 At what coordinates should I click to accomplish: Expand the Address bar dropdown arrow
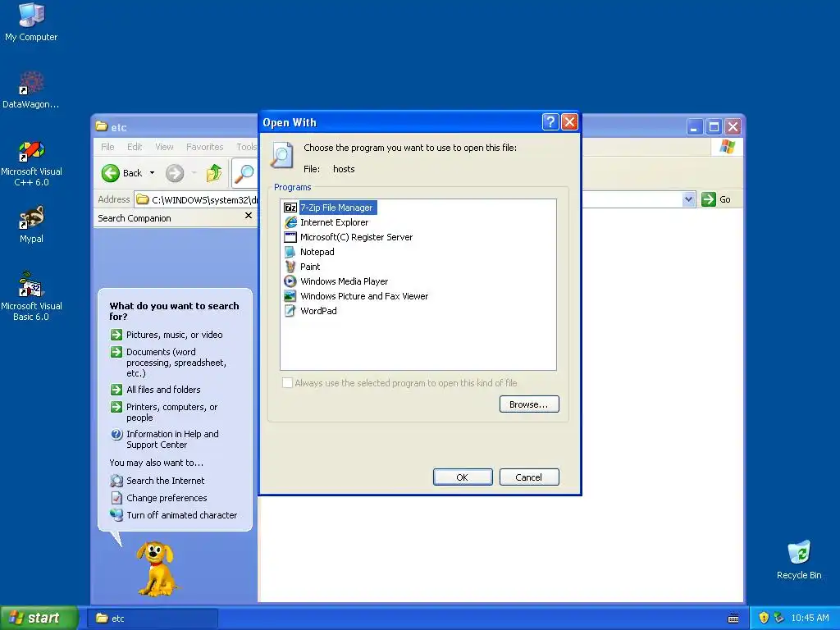688,199
